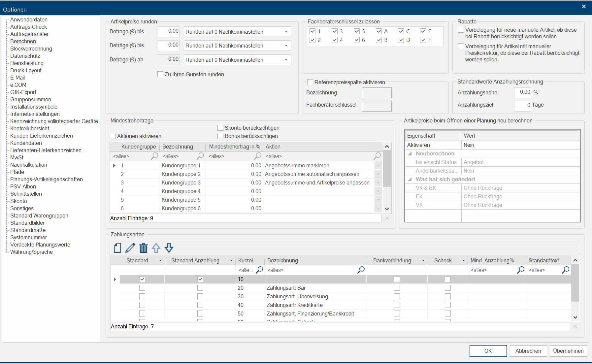Collapse the Neuberechnen property group

pyautogui.click(x=410, y=154)
